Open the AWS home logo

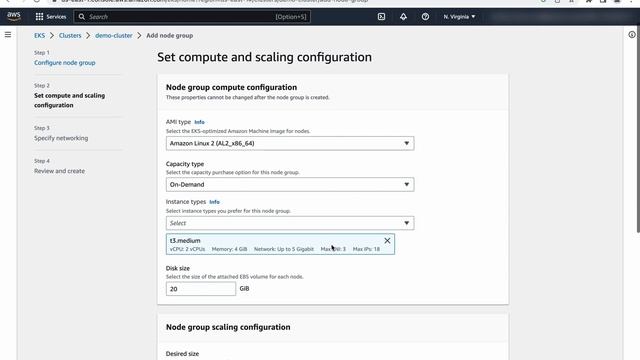coord(14,16)
